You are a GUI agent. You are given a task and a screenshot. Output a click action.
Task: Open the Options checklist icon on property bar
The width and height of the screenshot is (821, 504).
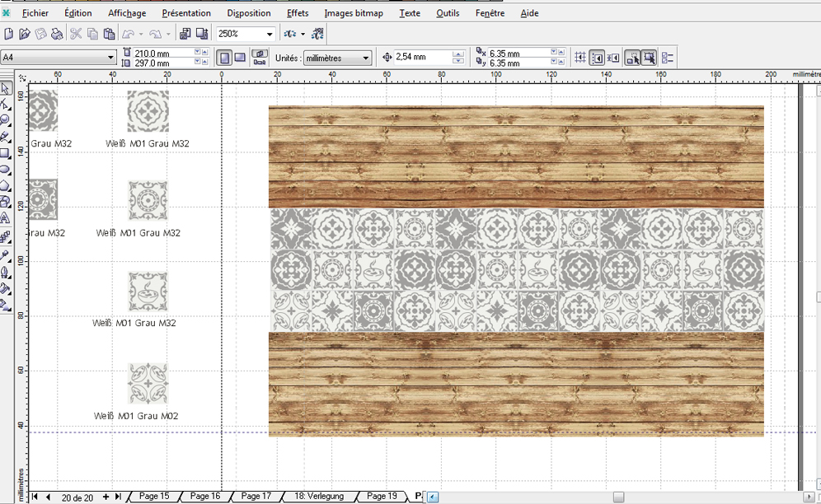click(668, 58)
